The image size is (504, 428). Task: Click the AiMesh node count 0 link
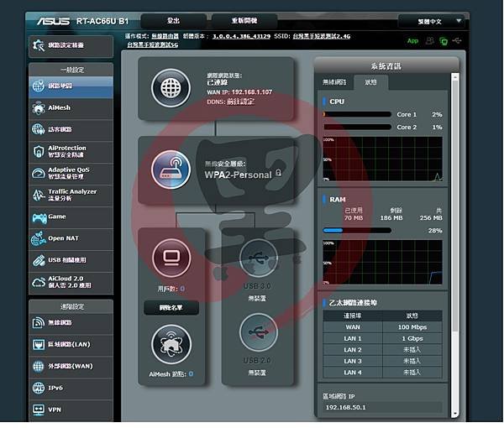[x=191, y=374]
